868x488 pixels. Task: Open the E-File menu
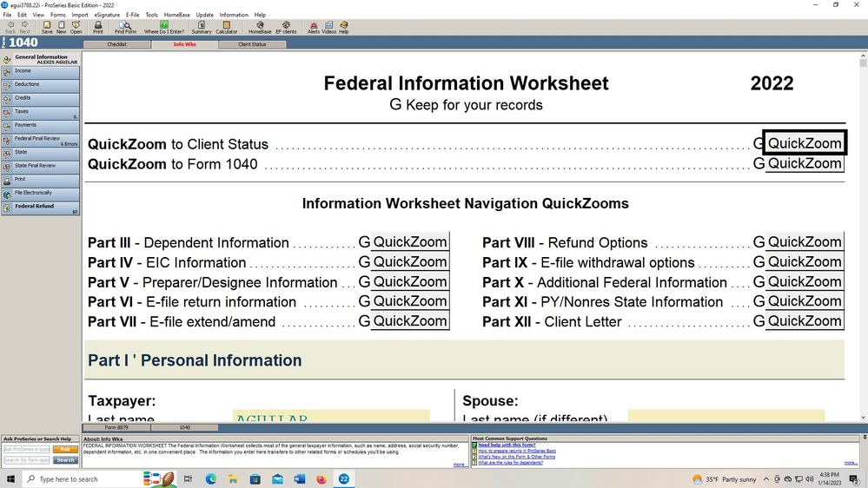pyautogui.click(x=132, y=15)
